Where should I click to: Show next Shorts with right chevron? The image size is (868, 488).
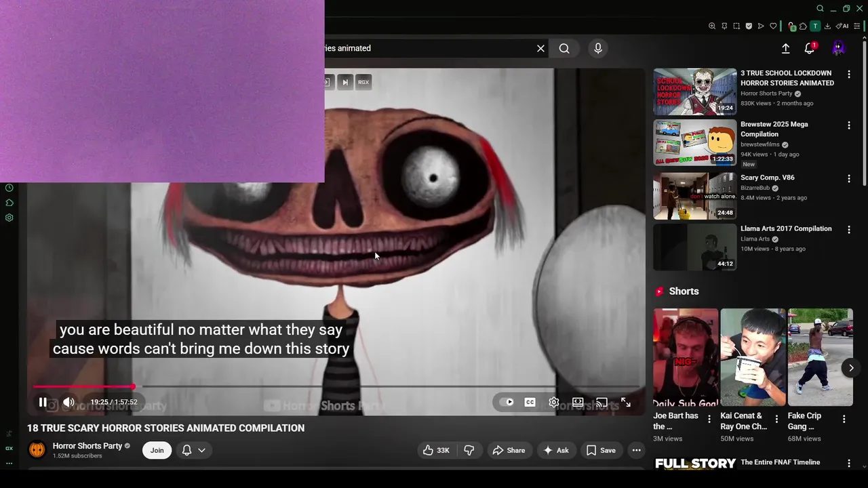pyautogui.click(x=851, y=368)
